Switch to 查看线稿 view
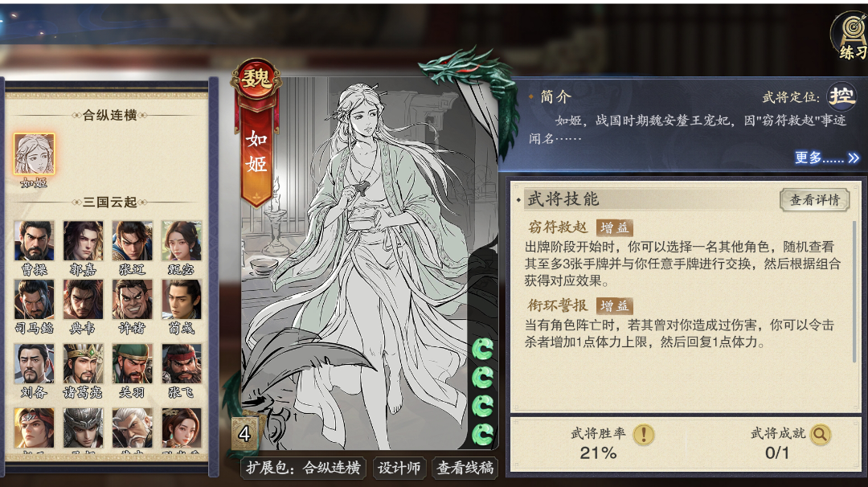Screen dimensions: 868x487 [465, 469]
